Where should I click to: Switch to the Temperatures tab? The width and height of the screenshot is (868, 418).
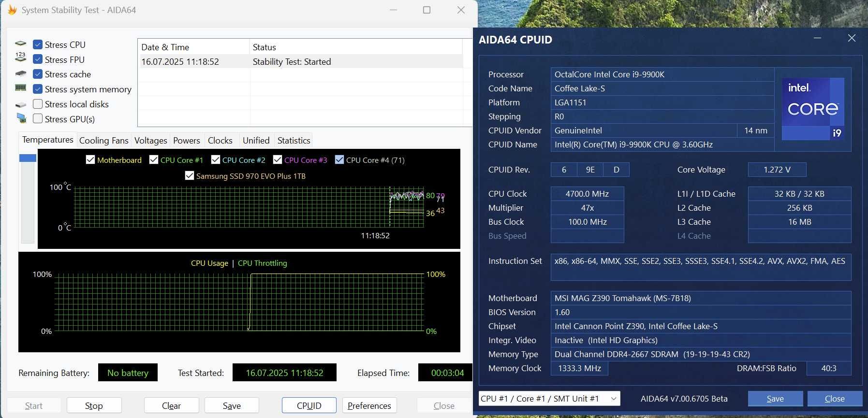(x=48, y=140)
